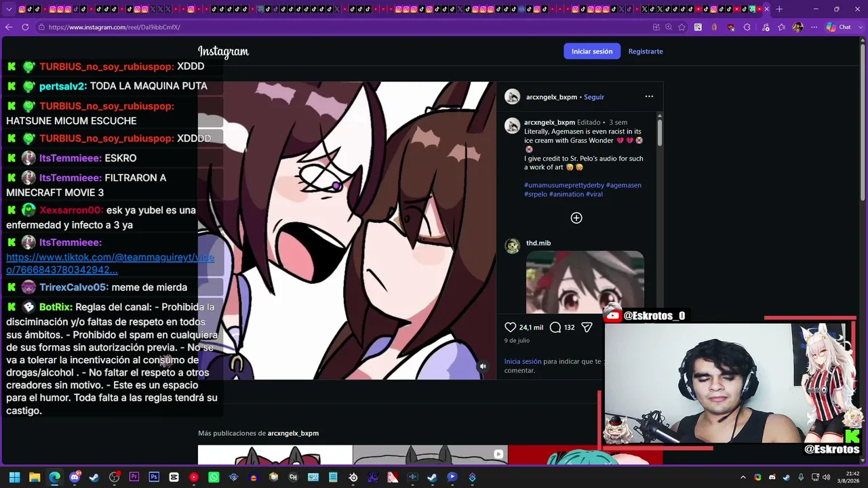Image resolution: width=868 pixels, height=488 pixels.
Task: Open the tab search dropdown in the title bar
Action: [x=9, y=9]
